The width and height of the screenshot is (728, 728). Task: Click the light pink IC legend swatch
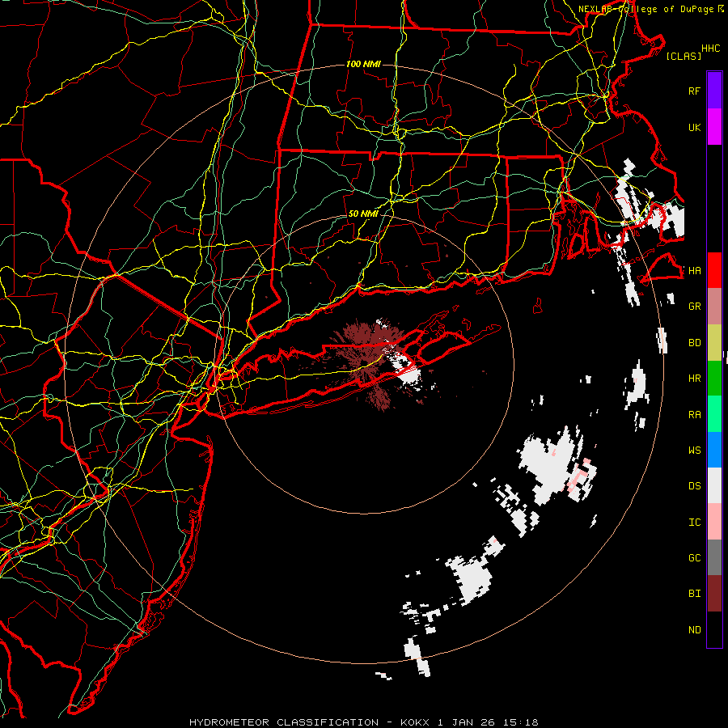(x=714, y=522)
